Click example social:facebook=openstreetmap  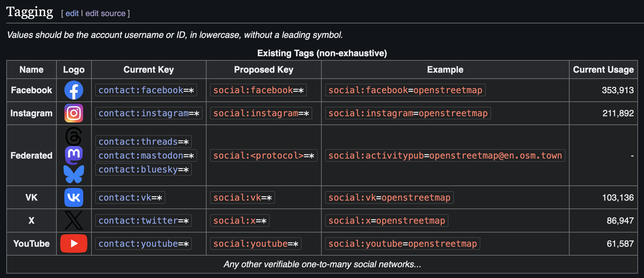[x=405, y=90]
